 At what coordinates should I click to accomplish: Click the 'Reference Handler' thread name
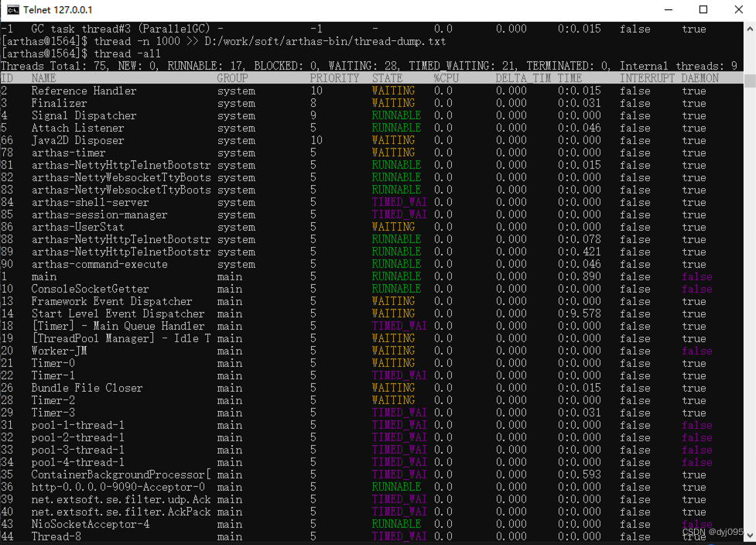tap(84, 91)
